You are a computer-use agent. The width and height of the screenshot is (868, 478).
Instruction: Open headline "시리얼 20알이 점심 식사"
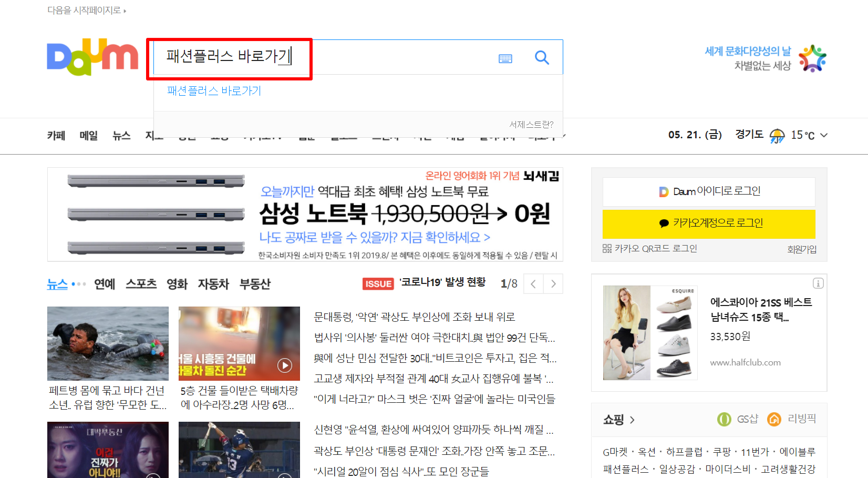(401, 472)
